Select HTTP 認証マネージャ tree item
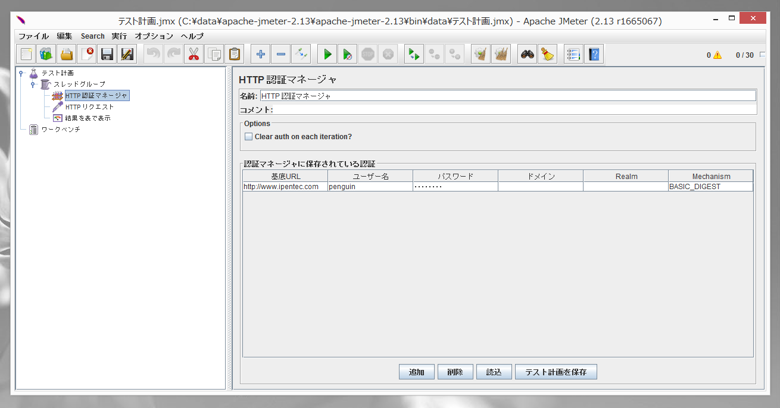 (97, 96)
